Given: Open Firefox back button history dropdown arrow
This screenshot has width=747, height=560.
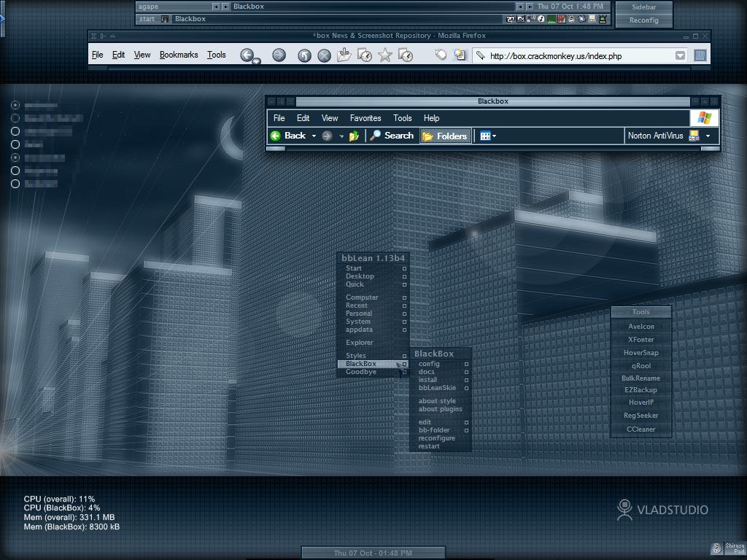Looking at the screenshot, I should coord(257,61).
